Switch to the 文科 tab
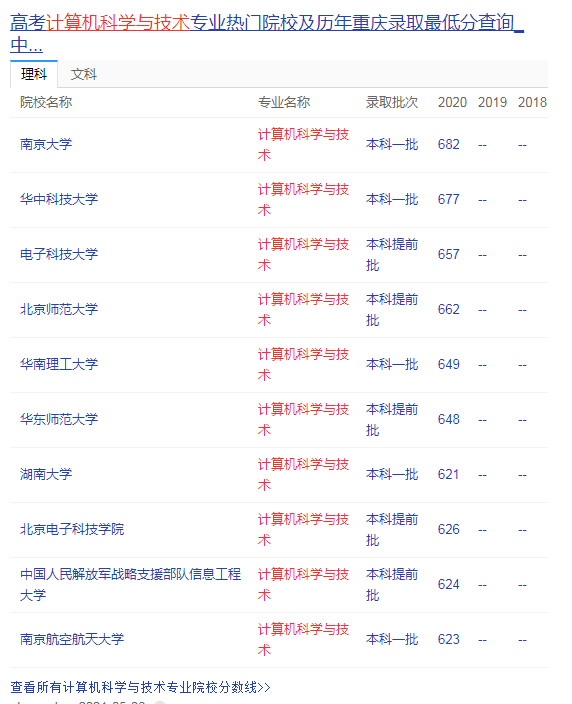This screenshot has height=704, width=572. pos(84,74)
